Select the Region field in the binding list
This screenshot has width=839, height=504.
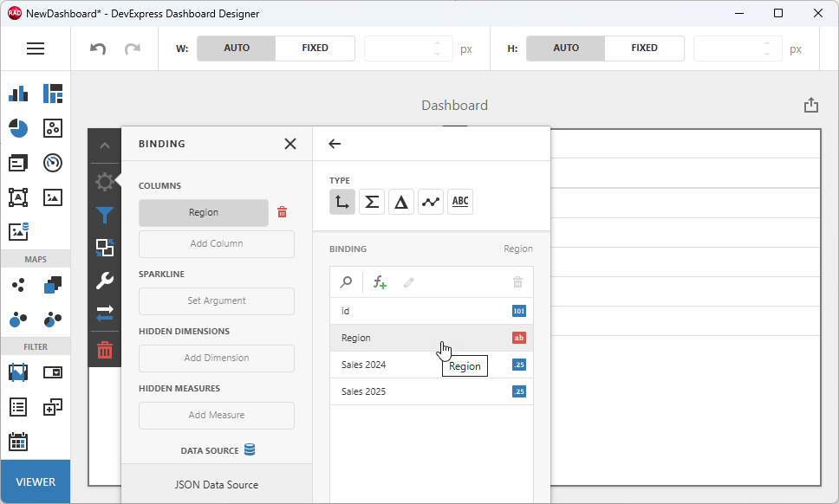[x=373, y=338]
